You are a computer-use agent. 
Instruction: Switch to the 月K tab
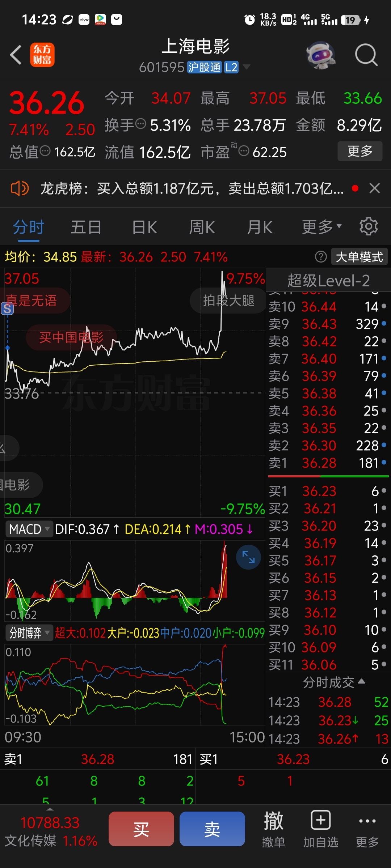260,227
